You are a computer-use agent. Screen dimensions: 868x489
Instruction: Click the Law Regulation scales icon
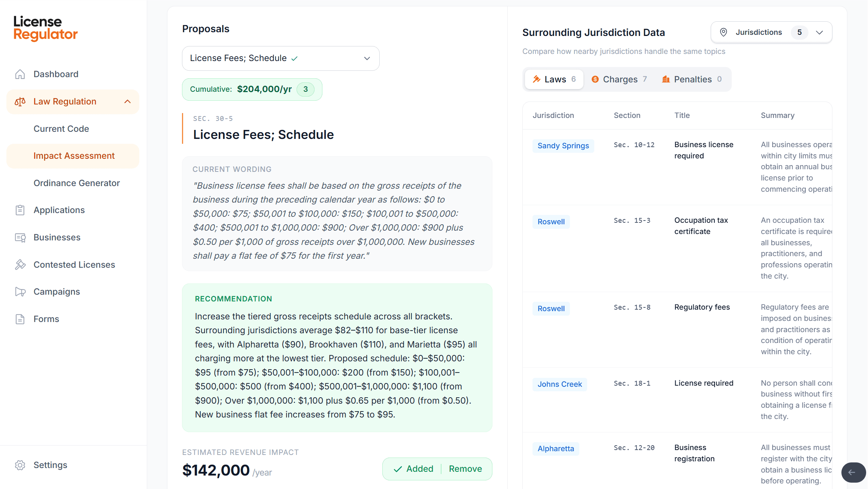(x=20, y=101)
